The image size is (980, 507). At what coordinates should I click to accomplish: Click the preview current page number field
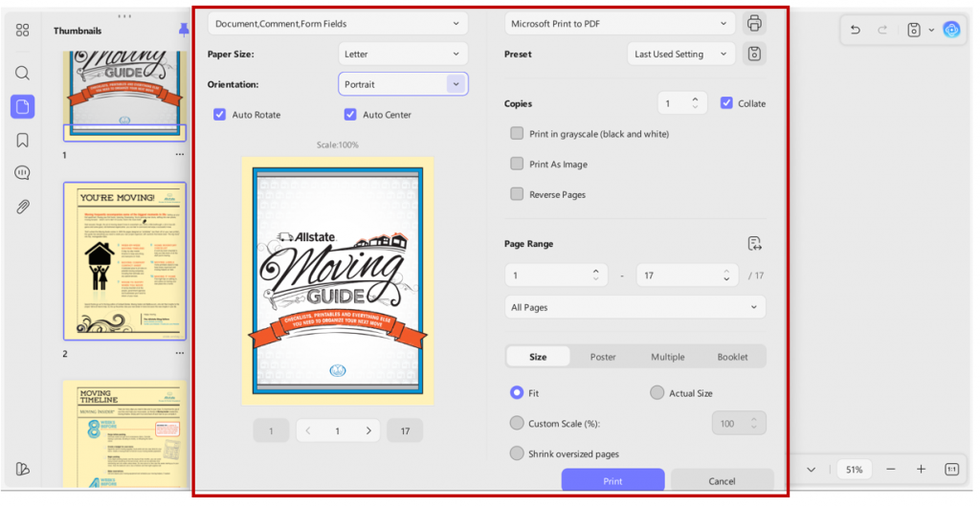pos(338,430)
